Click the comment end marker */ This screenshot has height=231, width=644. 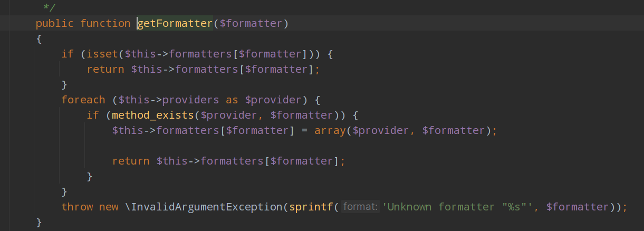point(49,7)
